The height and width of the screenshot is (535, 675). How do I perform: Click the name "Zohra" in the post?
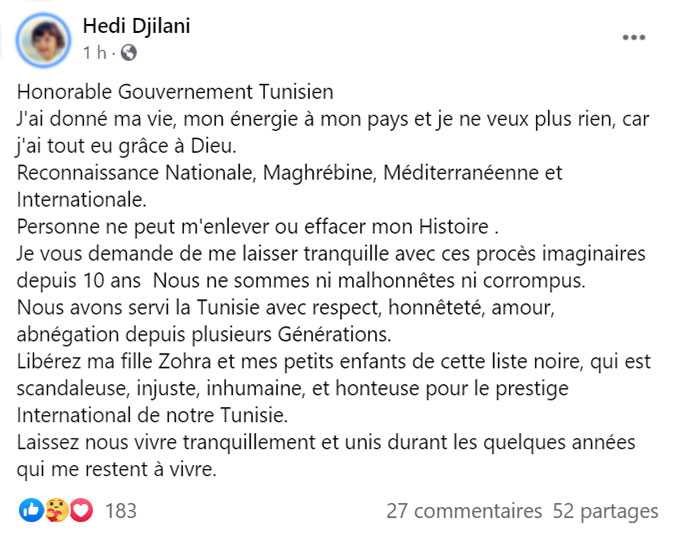tap(185, 362)
